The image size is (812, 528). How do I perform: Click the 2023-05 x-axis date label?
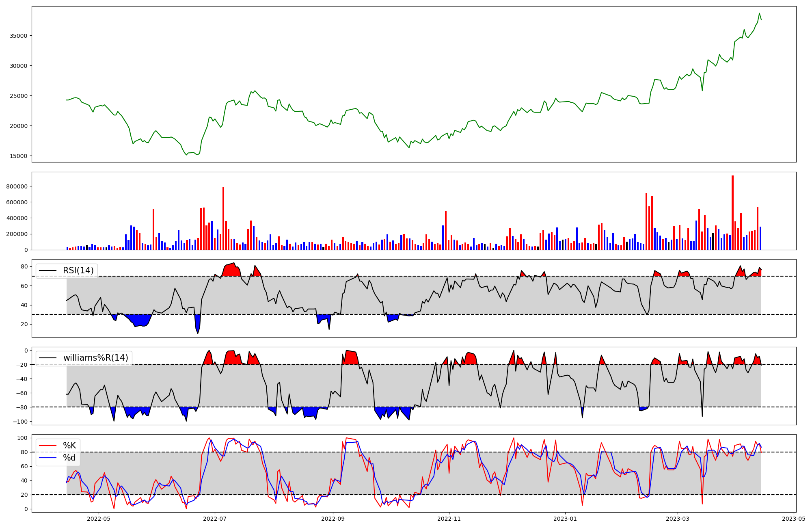793,519
